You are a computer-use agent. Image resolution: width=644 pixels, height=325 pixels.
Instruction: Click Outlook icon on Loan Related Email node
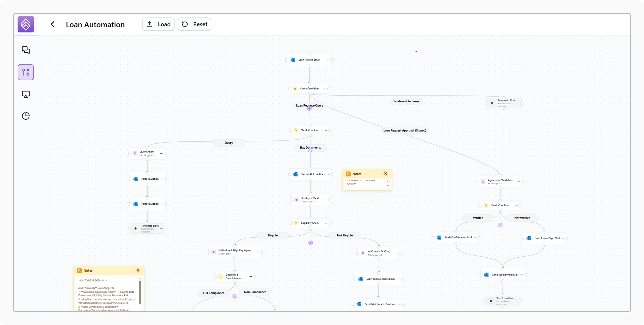293,60
